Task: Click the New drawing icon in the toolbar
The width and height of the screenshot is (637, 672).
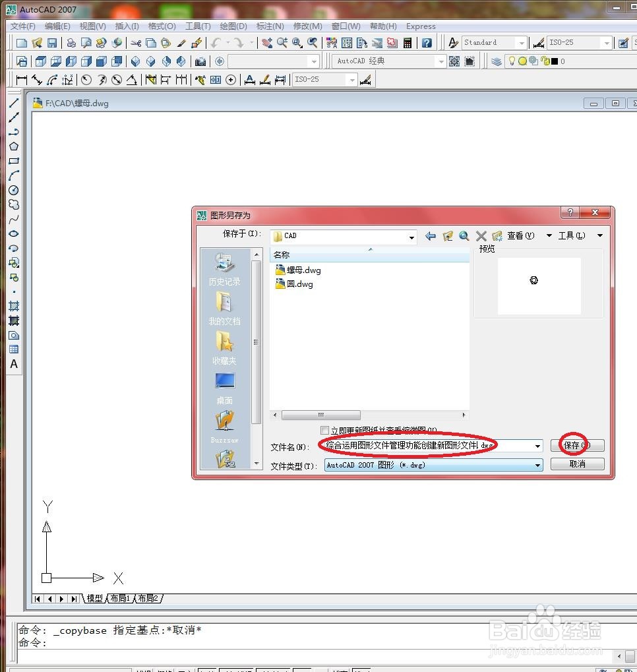Action: pos(22,43)
